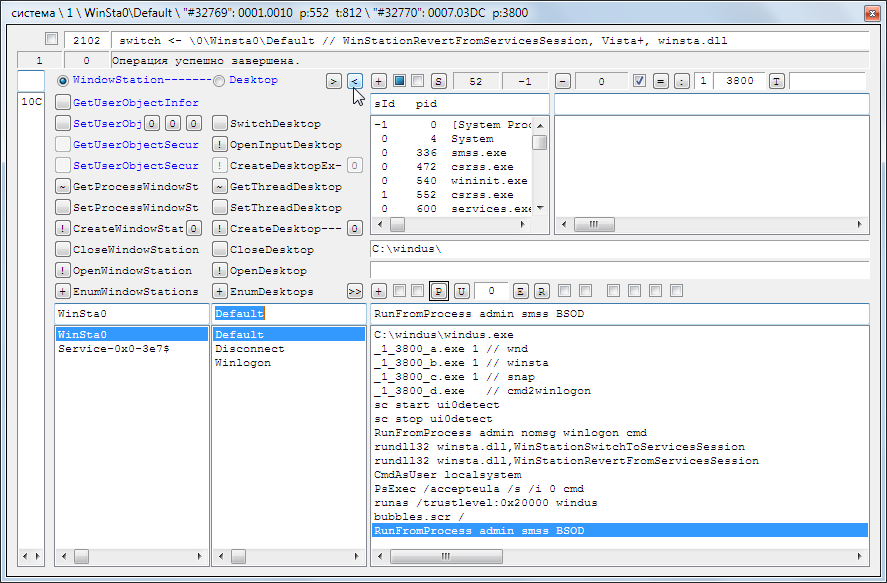Click the process list vertical scrollbar thumb
This screenshot has width=887, height=583.
540,142
